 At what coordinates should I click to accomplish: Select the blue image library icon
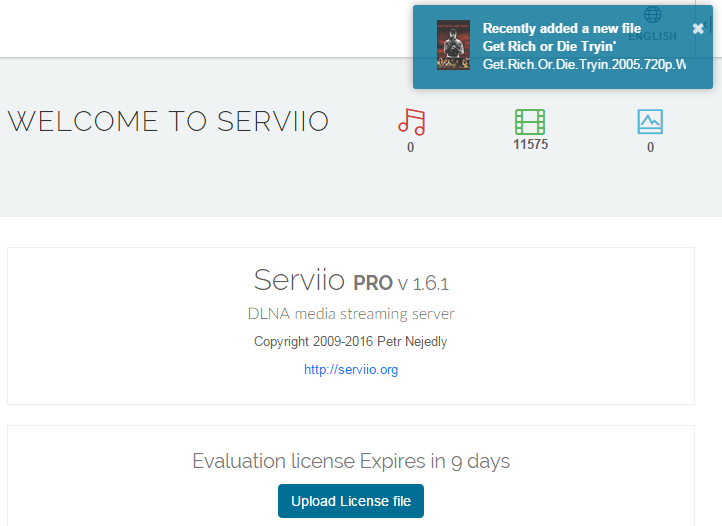pyautogui.click(x=650, y=122)
